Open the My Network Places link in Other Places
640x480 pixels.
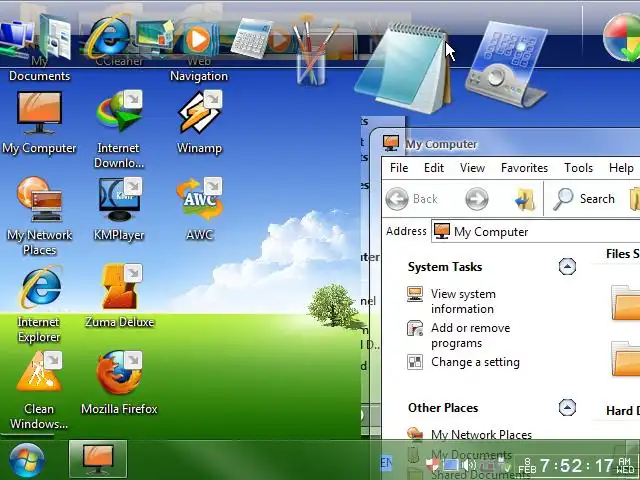pos(481,435)
